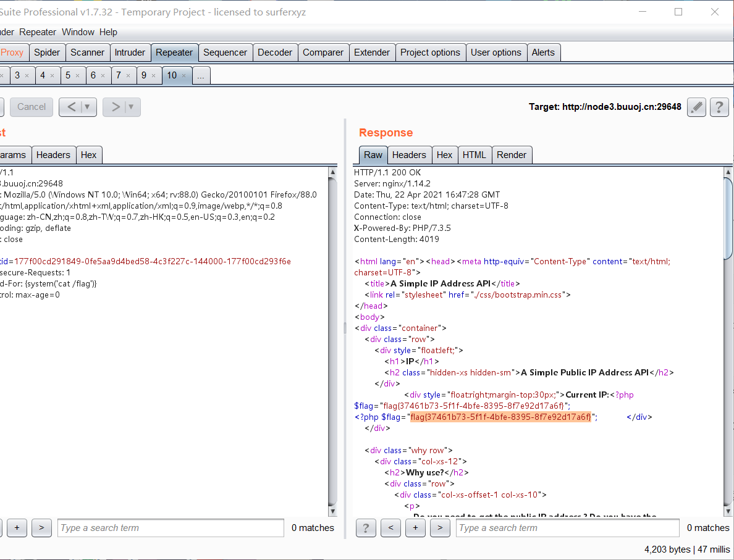Click response search help question icon
This screenshot has height=560, width=734.
pyautogui.click(x=366, y=528)
